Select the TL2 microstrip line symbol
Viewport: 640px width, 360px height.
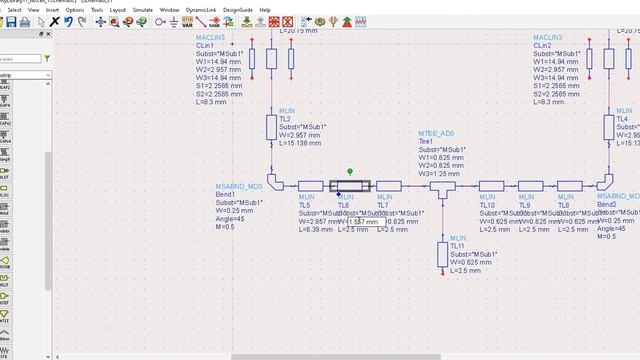pos(271,127)
